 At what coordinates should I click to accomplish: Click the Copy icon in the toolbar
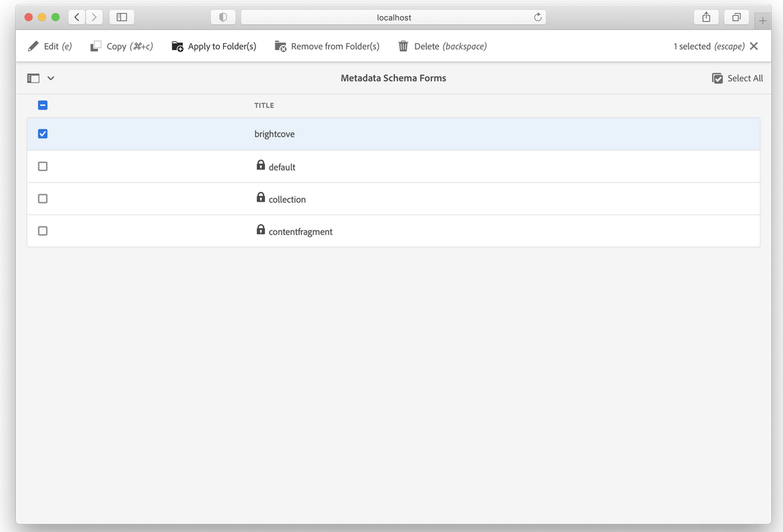(x=94, y=46)
